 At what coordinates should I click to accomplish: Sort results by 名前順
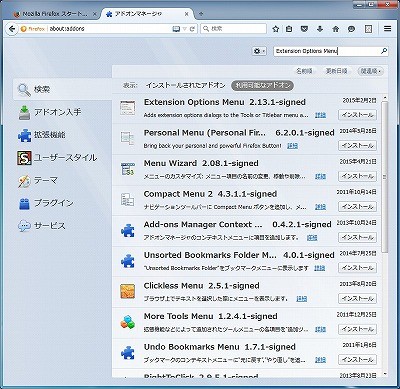304,71
